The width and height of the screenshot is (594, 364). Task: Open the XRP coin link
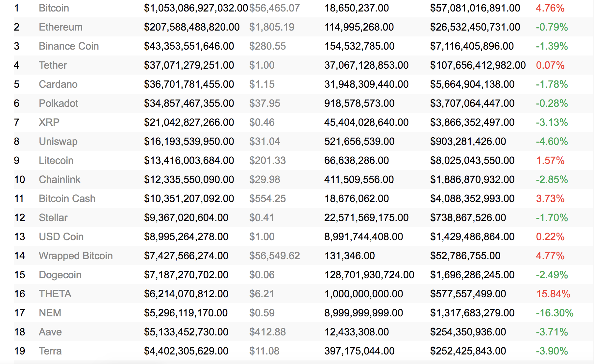coord(49,122)
